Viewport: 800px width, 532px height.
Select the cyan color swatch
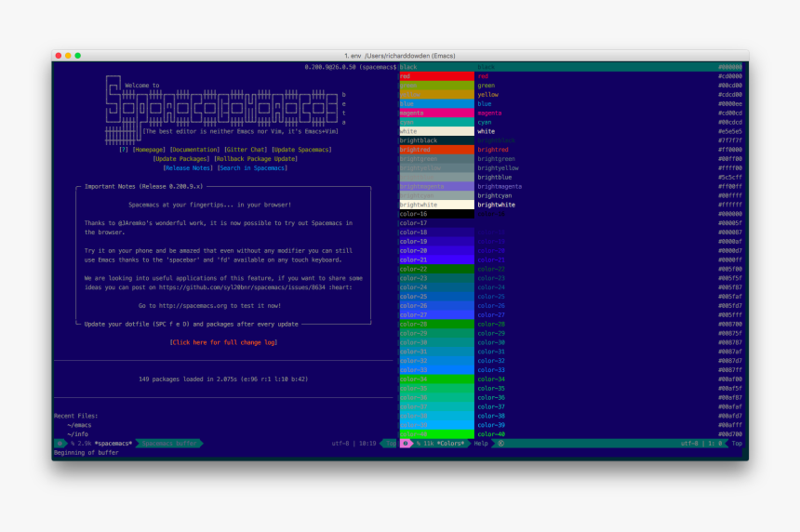(436, 122)
